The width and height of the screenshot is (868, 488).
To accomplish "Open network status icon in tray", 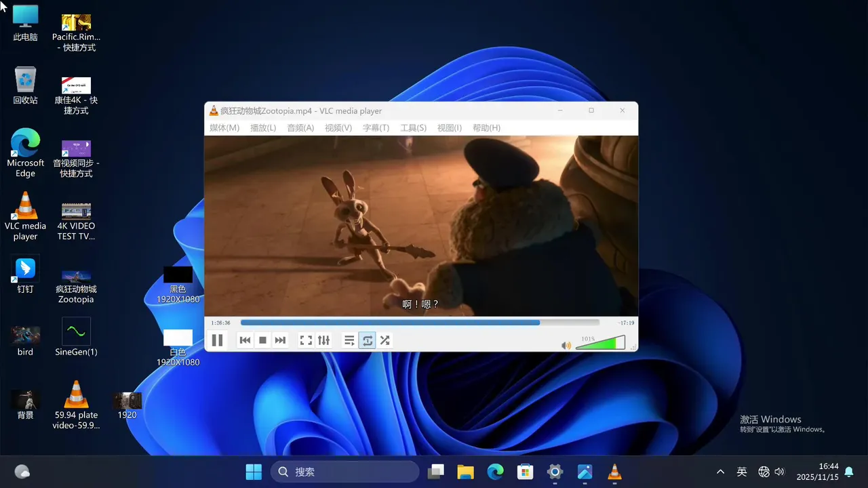I will pos(764,472).
